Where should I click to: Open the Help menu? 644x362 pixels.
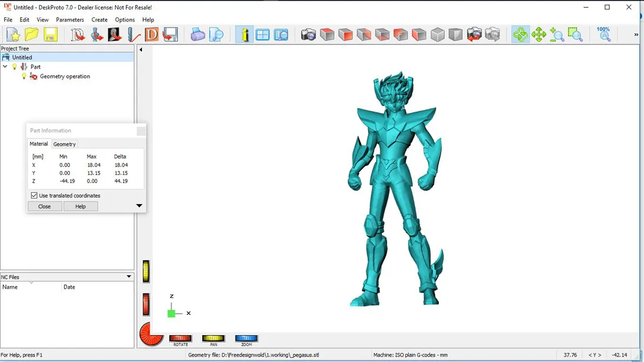point(148,20)
